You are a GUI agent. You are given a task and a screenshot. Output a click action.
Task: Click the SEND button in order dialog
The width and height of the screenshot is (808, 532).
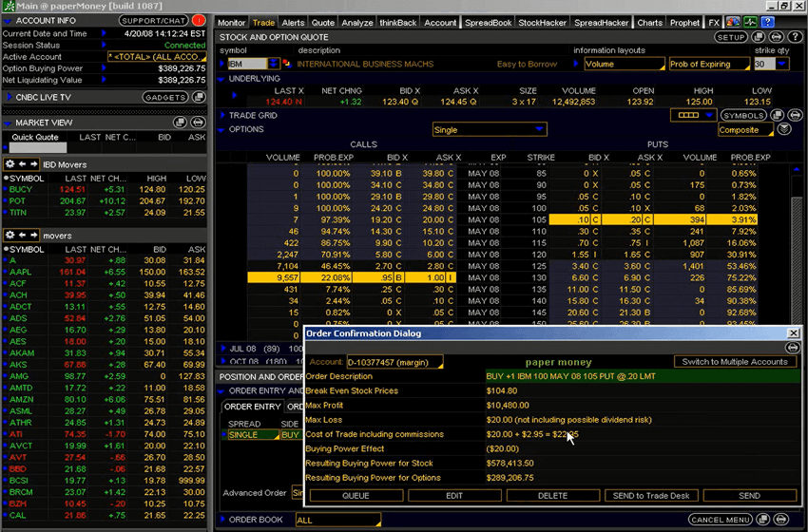tap(750, 496)
